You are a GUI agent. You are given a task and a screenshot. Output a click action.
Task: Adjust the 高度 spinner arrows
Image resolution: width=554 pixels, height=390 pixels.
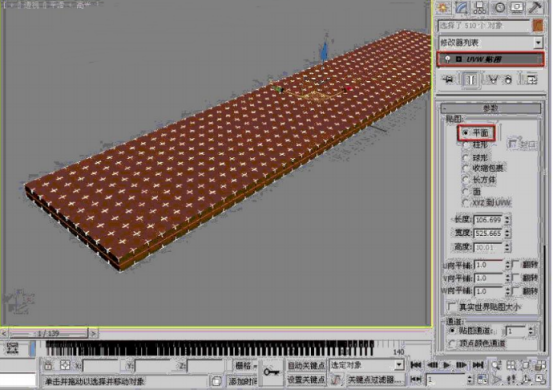(507, 247)
